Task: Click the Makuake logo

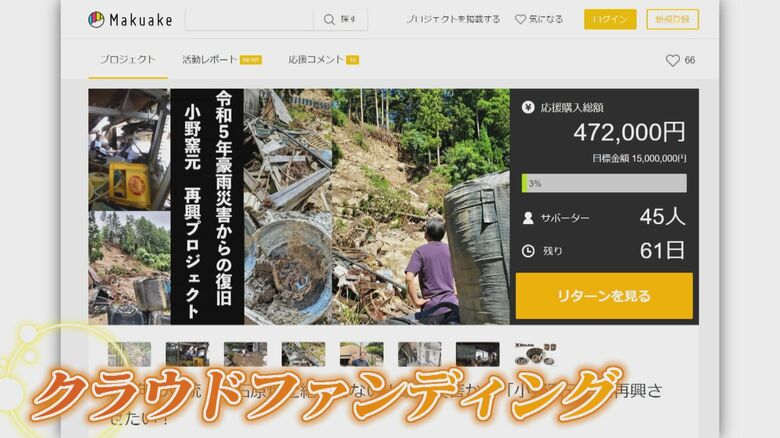Action: coord(130,19)
